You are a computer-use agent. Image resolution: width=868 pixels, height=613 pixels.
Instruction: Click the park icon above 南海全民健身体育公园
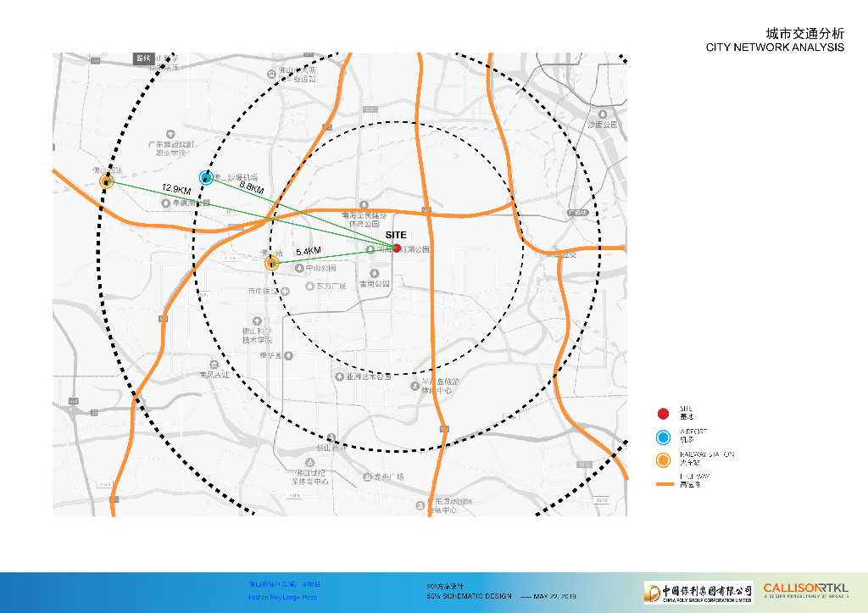[x=364, y=205]
